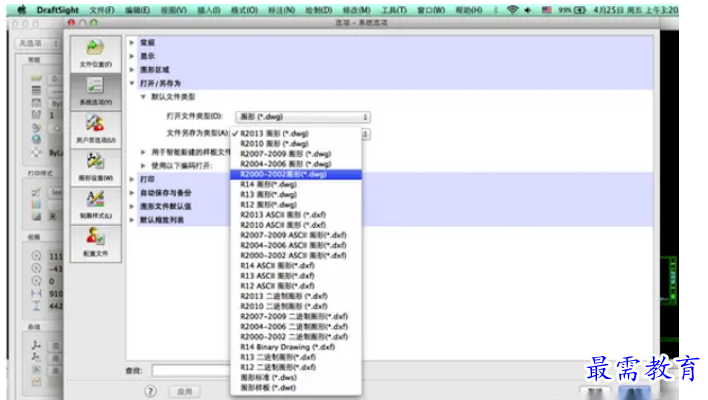The height and width of the screenshot is (400, 708).
Task: Select highlighted R2000-2002 图形 (*.dwg) entry
Action: (296, 174)
